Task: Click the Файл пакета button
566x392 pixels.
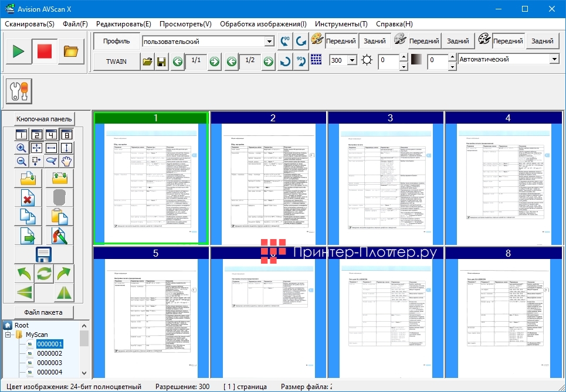Action: pyautogui.click(x=44, y=312)
